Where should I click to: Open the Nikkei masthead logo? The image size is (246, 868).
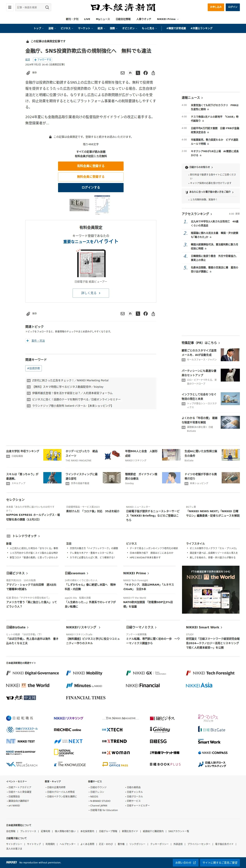pos(123,7)
